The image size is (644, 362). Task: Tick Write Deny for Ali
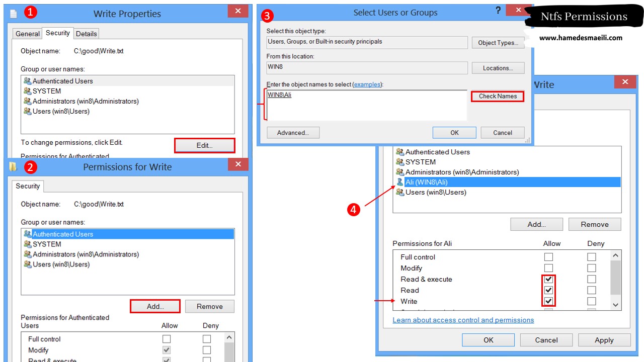click(592, 301)
